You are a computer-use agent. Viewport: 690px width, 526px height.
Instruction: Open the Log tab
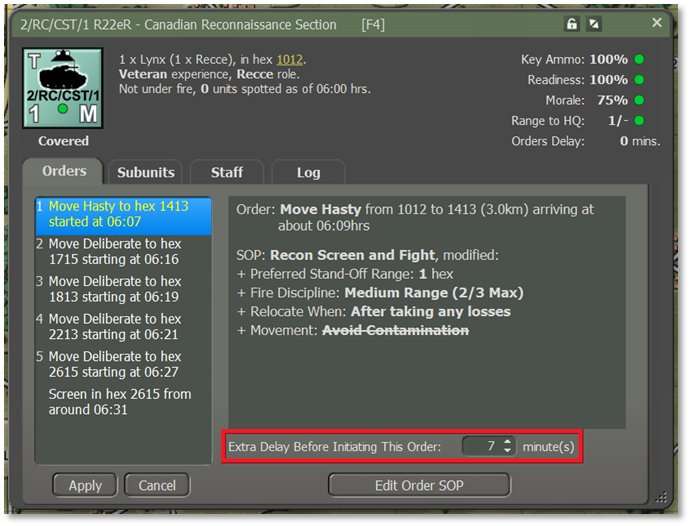pos(308,172)
